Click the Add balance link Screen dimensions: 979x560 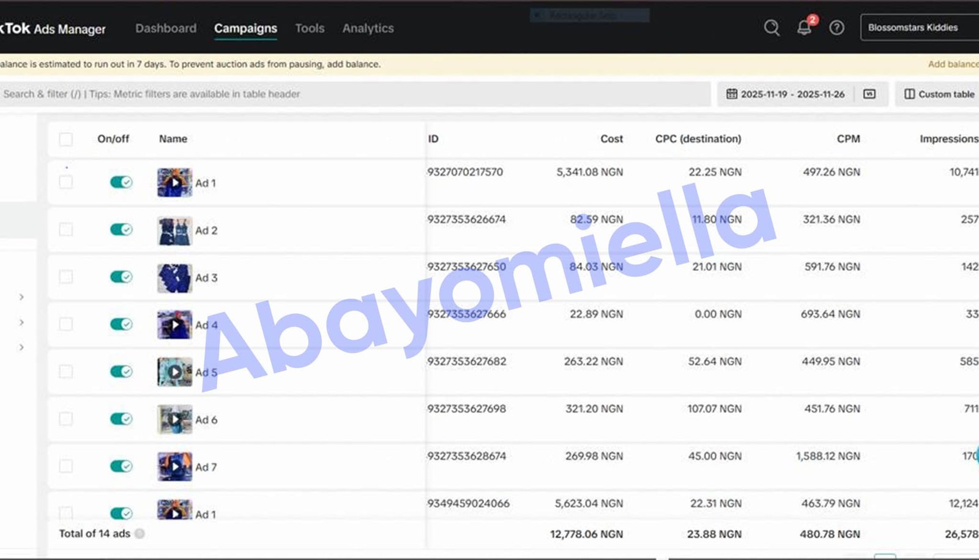coord(952,64)
